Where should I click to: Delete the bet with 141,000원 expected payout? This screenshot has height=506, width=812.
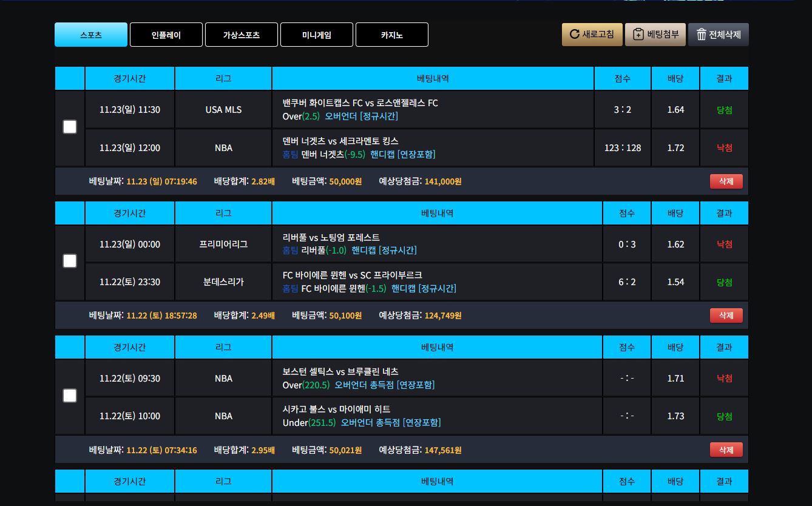pos(726,181)
